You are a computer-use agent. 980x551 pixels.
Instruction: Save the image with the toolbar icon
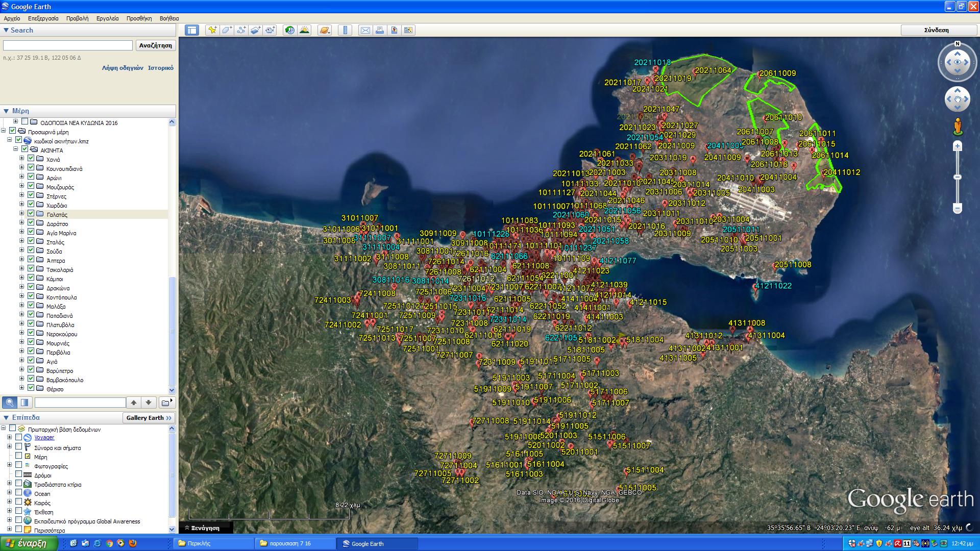click(394, 30)
